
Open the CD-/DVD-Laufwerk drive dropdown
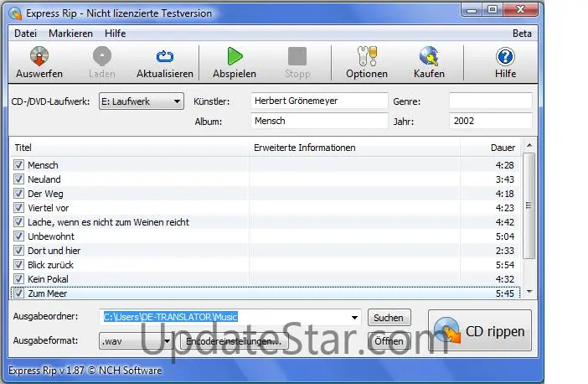[142, 101]
